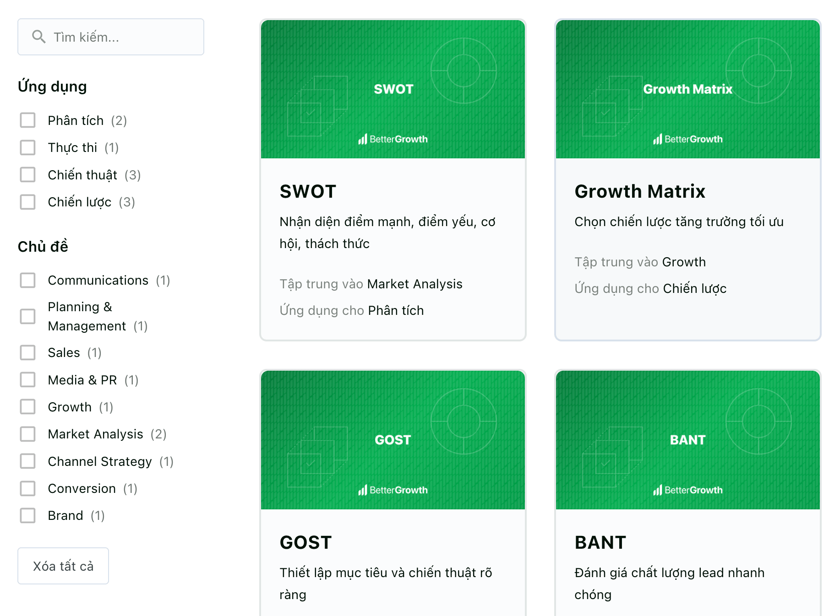This screenshot has height=616, width=840.
Task: Open the Growth Matrix card thumbnail
Action: tap(688, 89)
